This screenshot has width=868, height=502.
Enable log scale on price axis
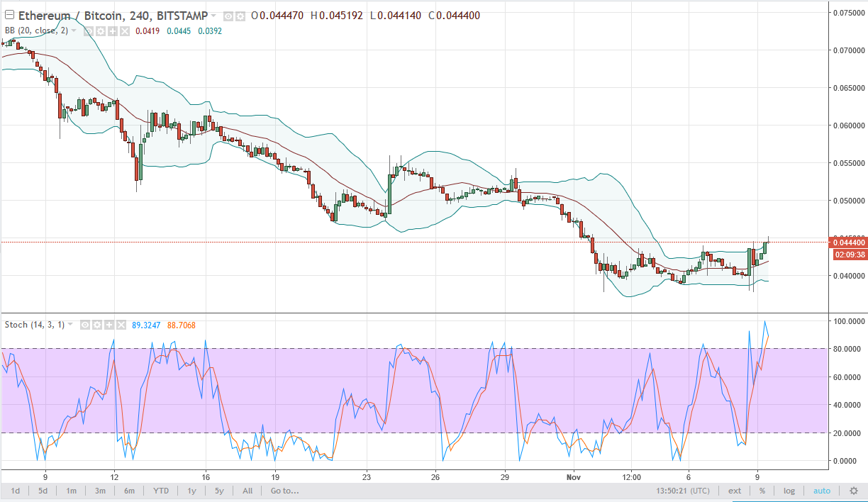pyautogui.click(x=789, y=491)
